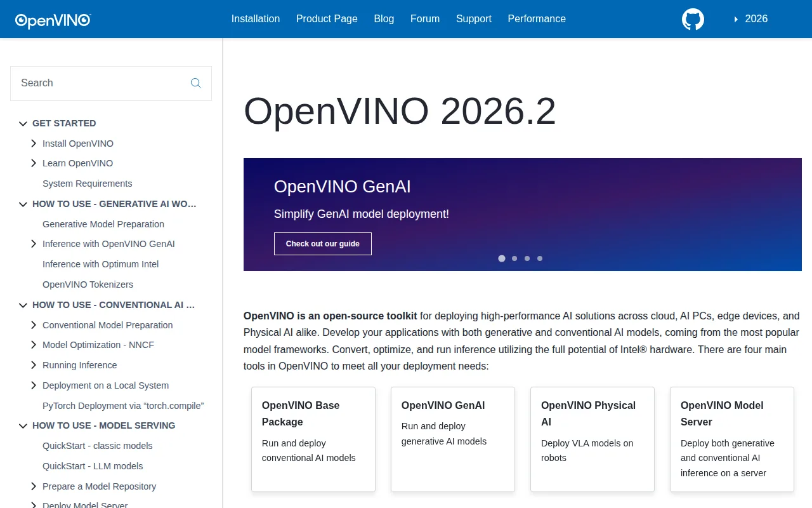Open Running Inference sidebar link

pyautogui.click(x=80, y=365)
